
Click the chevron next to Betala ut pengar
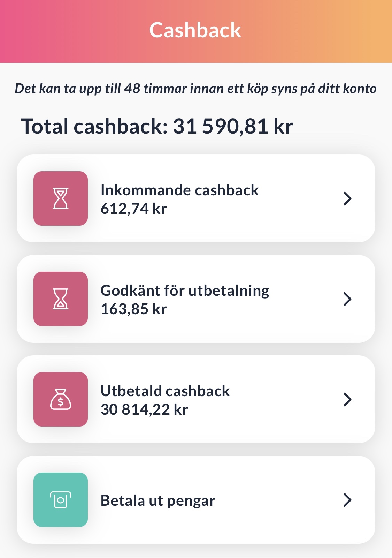[347, 500]
